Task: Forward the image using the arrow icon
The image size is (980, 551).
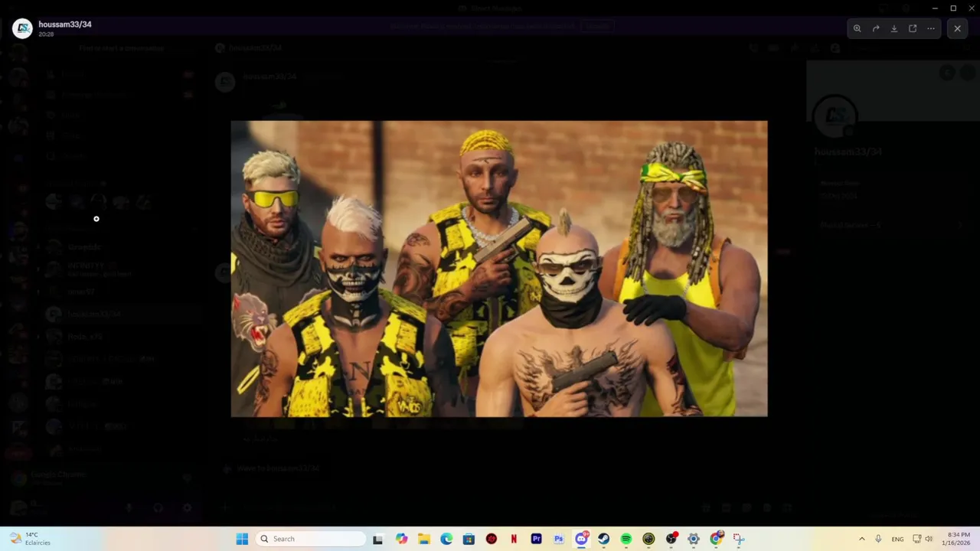Action: 876,28
